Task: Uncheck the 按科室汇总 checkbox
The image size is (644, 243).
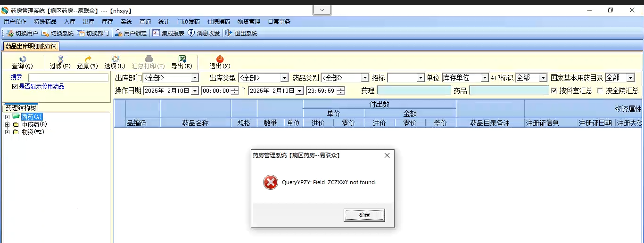Action: (554, 91)
